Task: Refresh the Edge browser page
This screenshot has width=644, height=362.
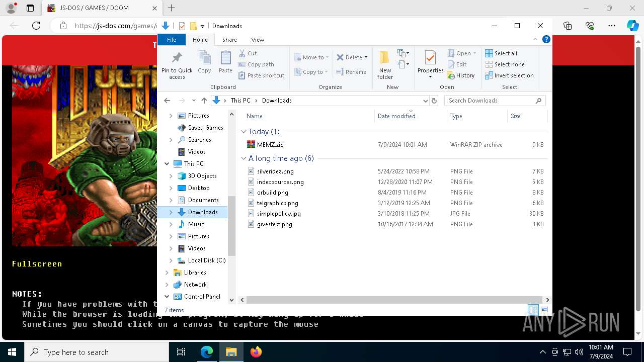Action: point(36,26)
